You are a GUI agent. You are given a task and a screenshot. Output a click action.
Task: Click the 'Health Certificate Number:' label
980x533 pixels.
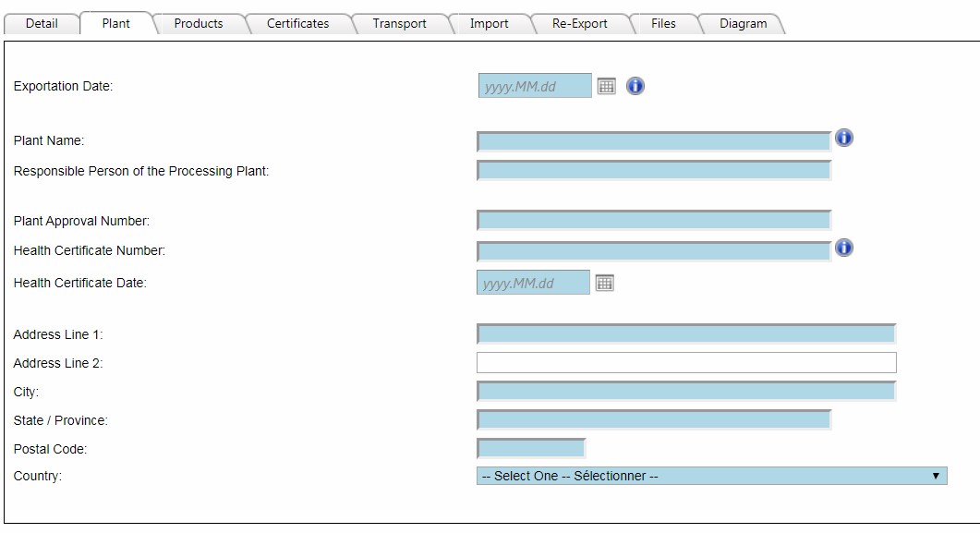tap(90, 250)
